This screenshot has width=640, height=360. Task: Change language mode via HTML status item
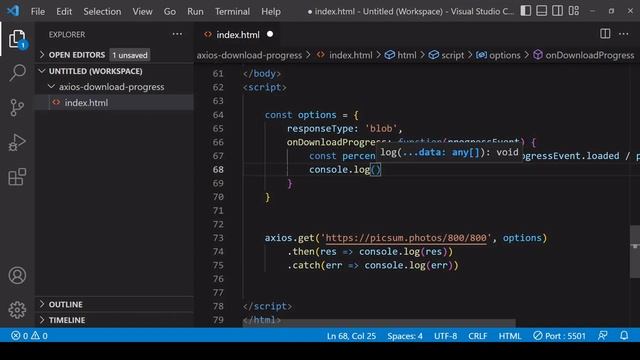pyautogui.click(x=510, y=336)
